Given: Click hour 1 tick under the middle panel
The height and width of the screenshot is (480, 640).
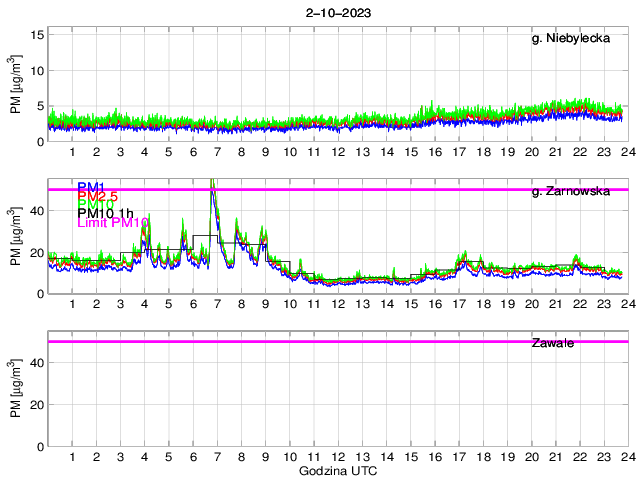Looking at the screenshot, I should tap(72, 304).
